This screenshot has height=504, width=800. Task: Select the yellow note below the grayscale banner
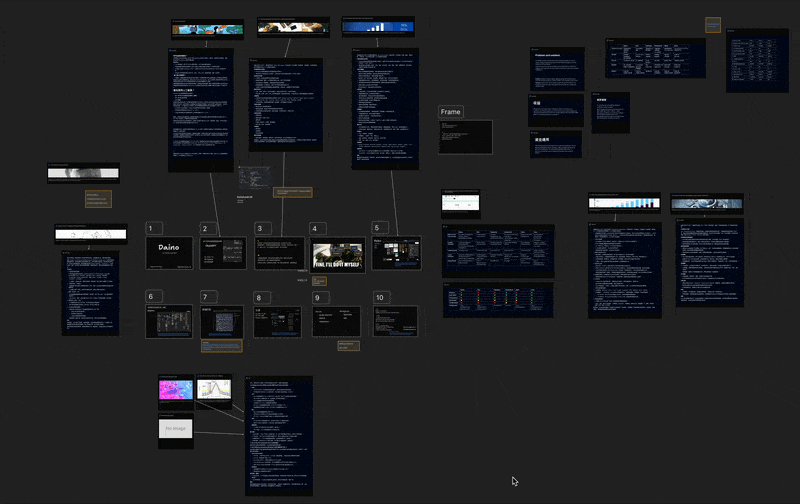point(98,198)
